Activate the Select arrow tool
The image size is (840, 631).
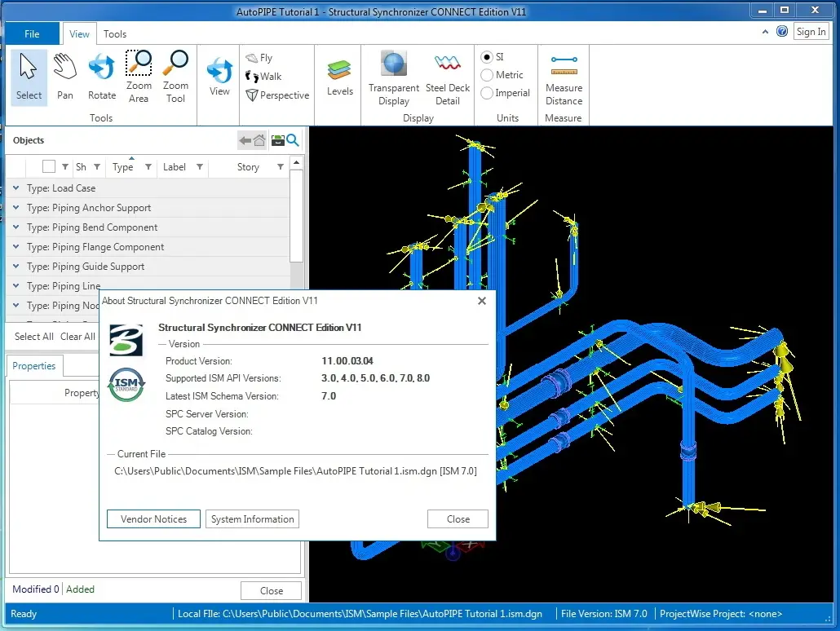pyautogui.click(x=29, y=77)
